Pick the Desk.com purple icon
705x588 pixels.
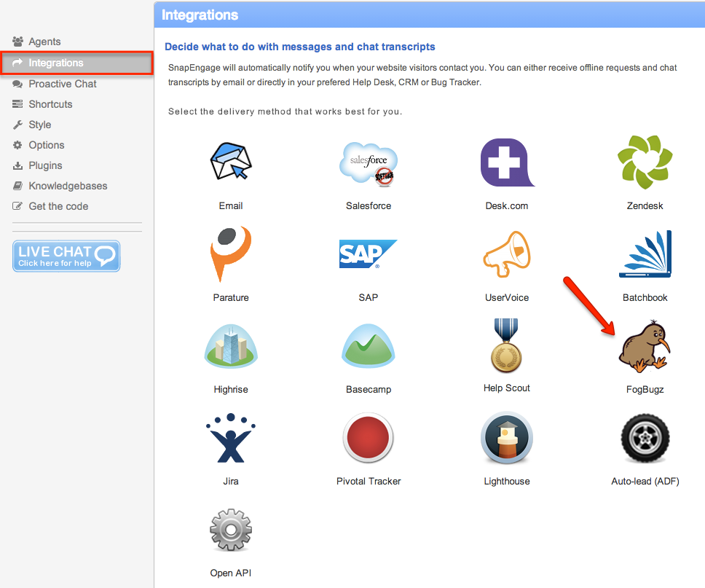(507, 162)
